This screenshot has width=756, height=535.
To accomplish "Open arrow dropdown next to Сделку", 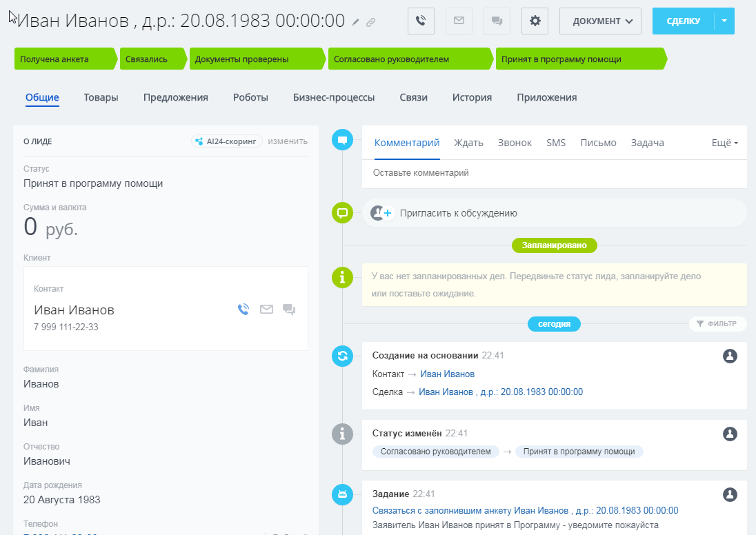I will pos(724,21).
